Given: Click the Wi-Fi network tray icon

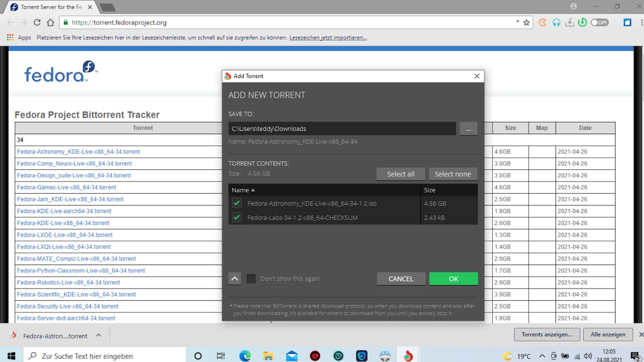Looking at the screenshot, I should (577, 356).
